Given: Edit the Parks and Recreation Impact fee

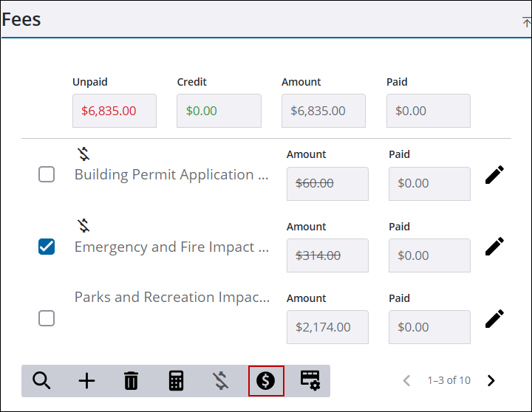Looking at the screenshot, I should coord(494,318).
